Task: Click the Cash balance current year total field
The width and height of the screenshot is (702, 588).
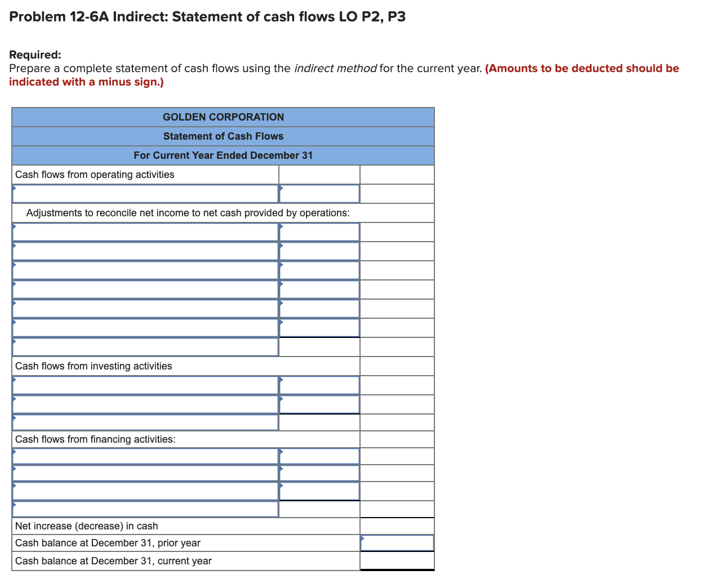Action: click(397, 560)
